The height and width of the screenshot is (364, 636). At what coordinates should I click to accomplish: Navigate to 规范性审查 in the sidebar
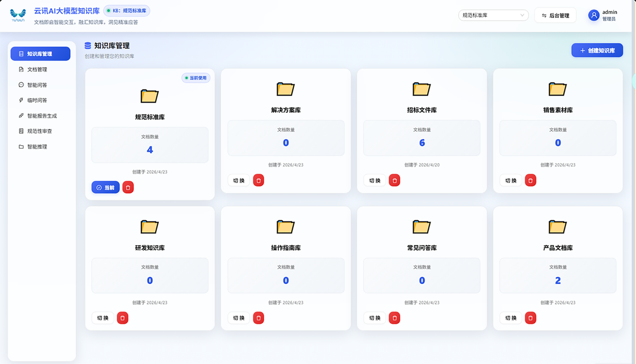40,131
